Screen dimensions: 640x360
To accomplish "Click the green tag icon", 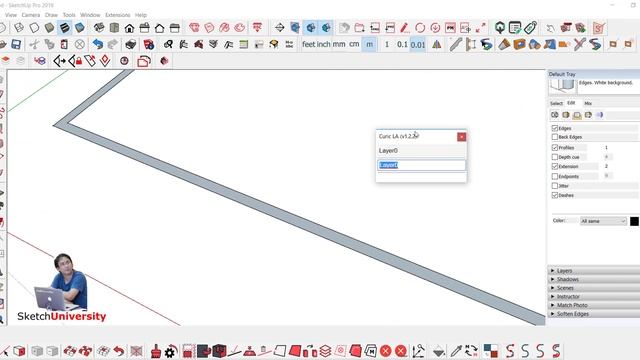I will (531, 28).
